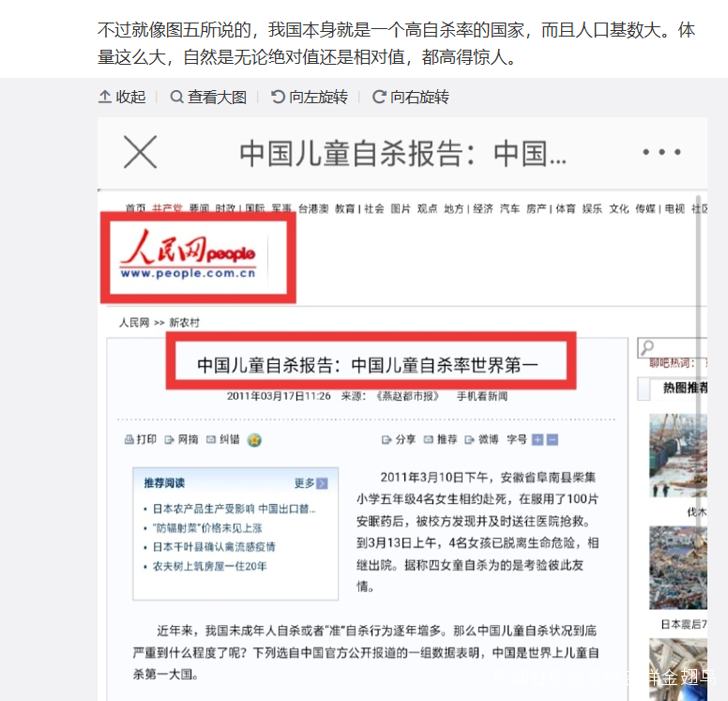Collapse the image with 收起

click(x=122, y=97)
